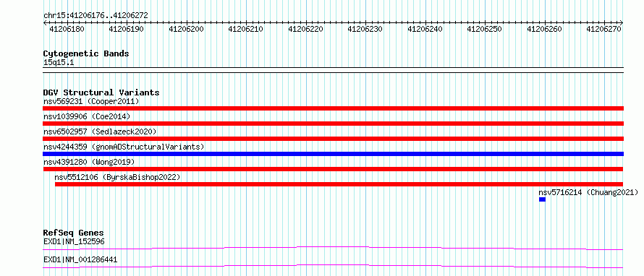The image size is (644, 276).
Task: Select the 15q15.1 band label
Action: 59,63
